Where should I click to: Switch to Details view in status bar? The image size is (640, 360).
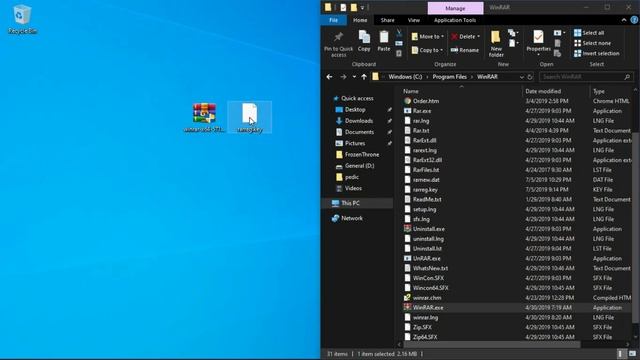click(x=620, y=354)
